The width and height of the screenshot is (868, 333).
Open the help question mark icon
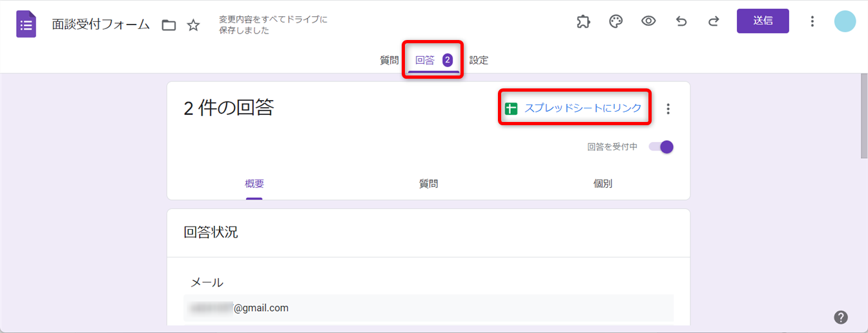(840, 317)
